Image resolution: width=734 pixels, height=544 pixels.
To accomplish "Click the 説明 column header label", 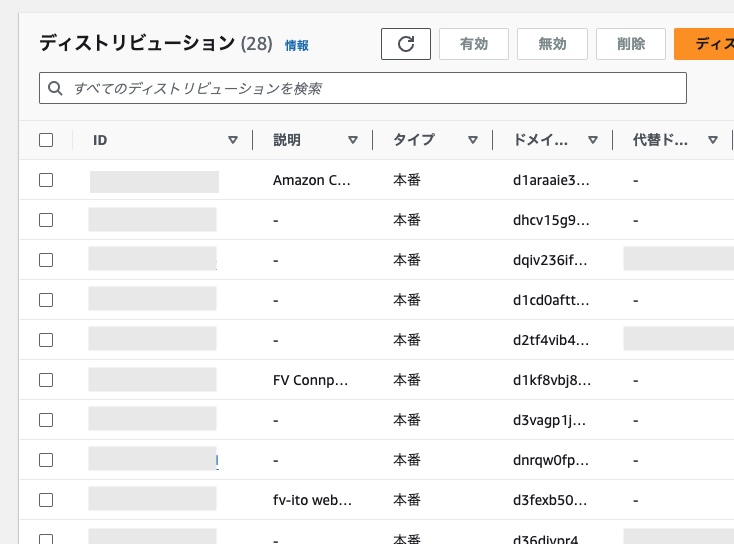I will (286, 140).
